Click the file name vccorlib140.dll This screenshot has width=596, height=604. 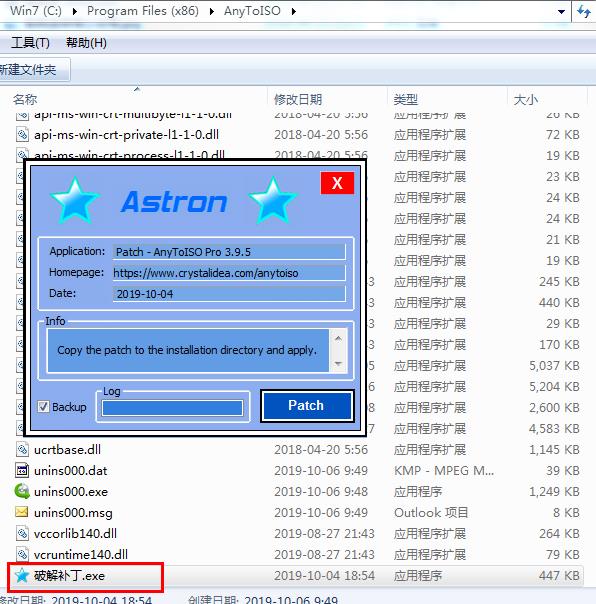75,534
